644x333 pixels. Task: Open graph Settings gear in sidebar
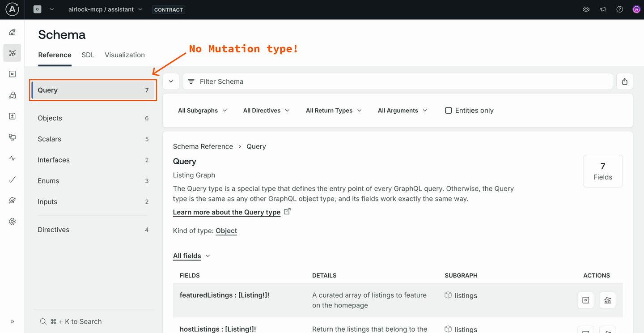click(x=12, y=221)
